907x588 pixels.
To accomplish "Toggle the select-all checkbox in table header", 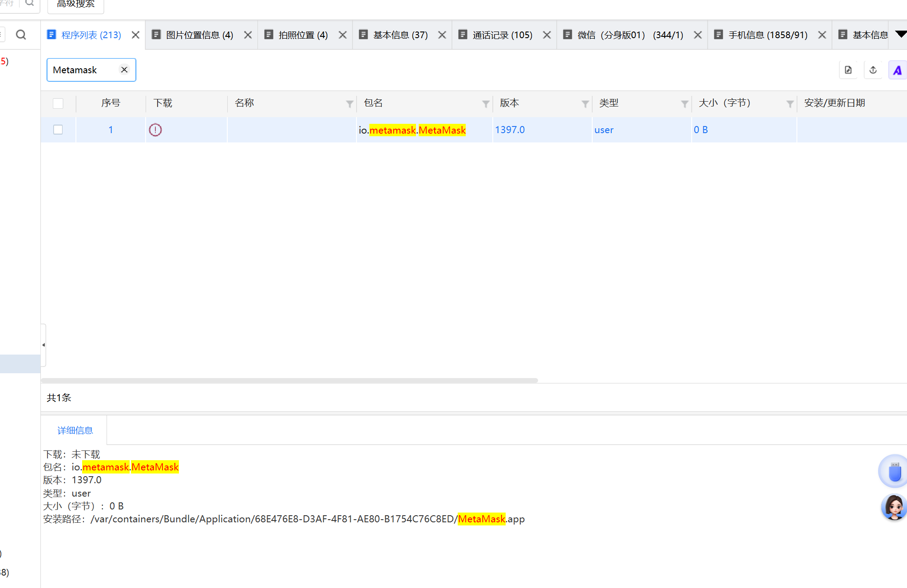I will 58,103.
